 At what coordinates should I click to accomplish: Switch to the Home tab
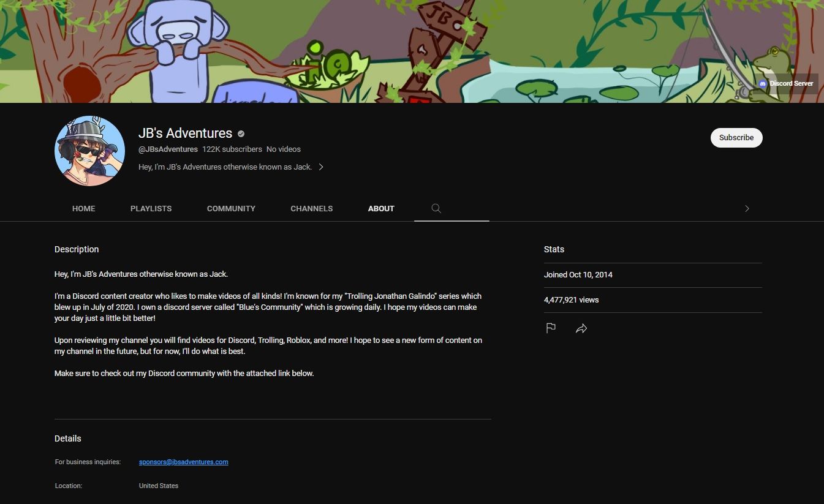tap(84, 208)
